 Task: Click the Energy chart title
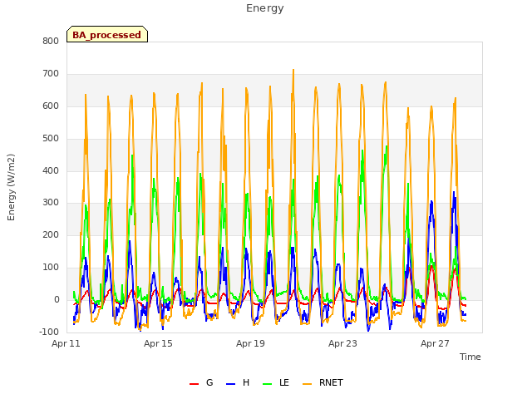pos(265,8)
